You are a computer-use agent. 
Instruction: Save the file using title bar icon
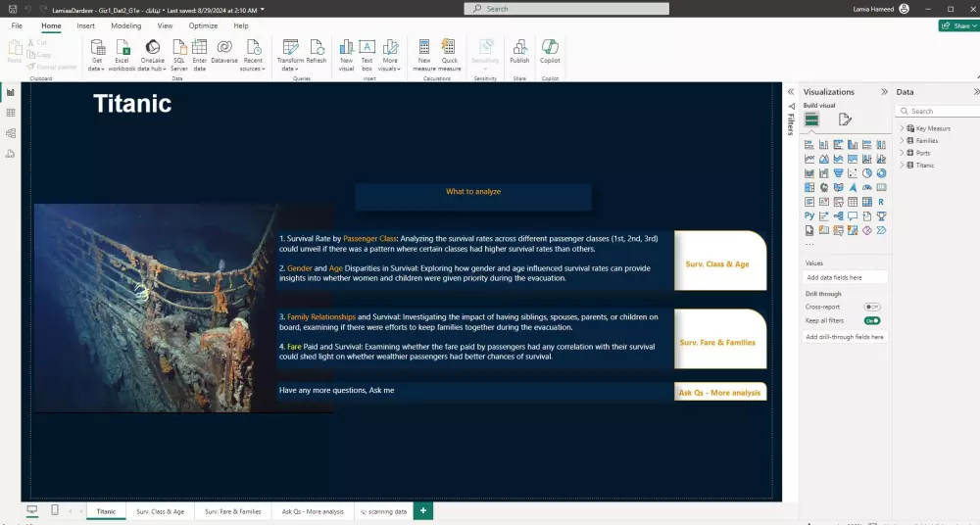[x=13, y=10]
